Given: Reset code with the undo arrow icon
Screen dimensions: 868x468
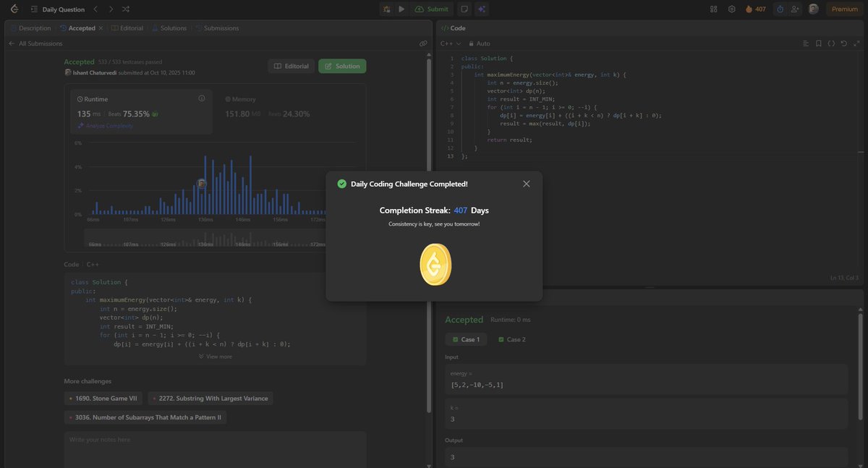Looking at the screenshot, I should [x=844, y=43].
